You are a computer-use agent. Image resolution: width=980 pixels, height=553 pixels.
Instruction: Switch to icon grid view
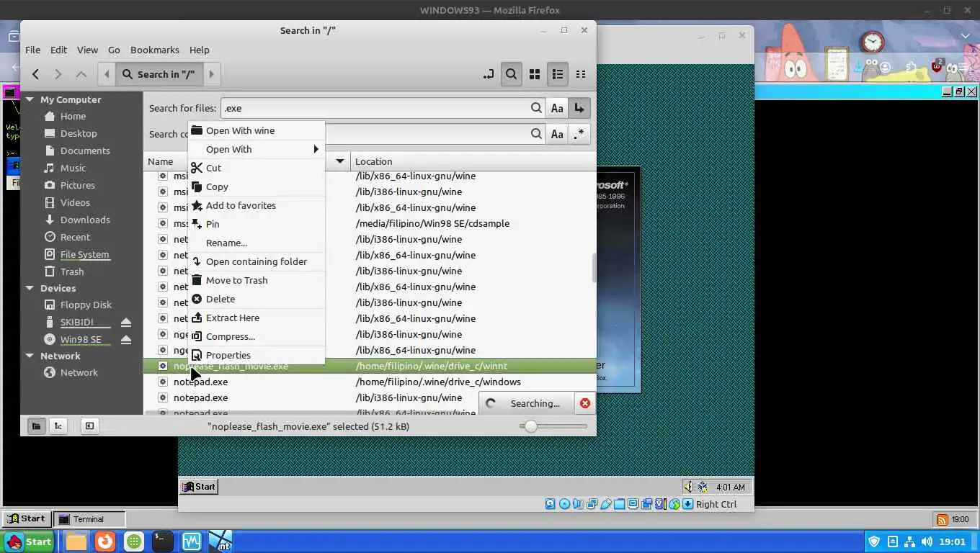tap(535, 74)
